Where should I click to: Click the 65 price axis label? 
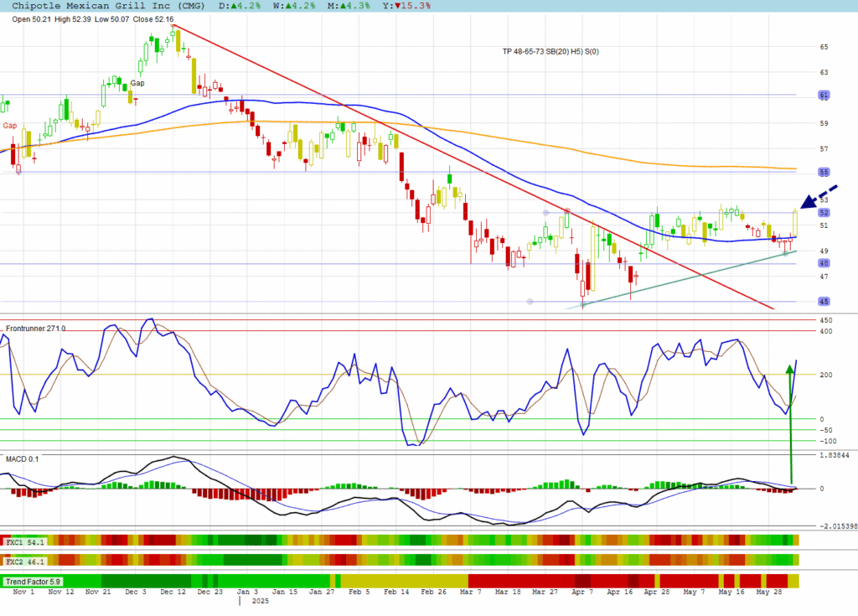tap(824, 47)
